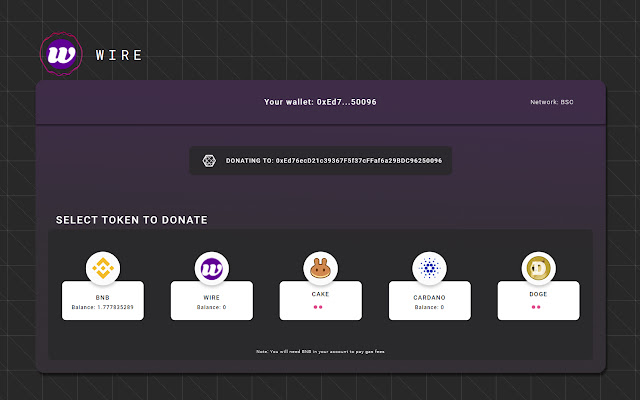Select the WIRE token card
This screenshot has height=400, width=640.
point(211,300)
